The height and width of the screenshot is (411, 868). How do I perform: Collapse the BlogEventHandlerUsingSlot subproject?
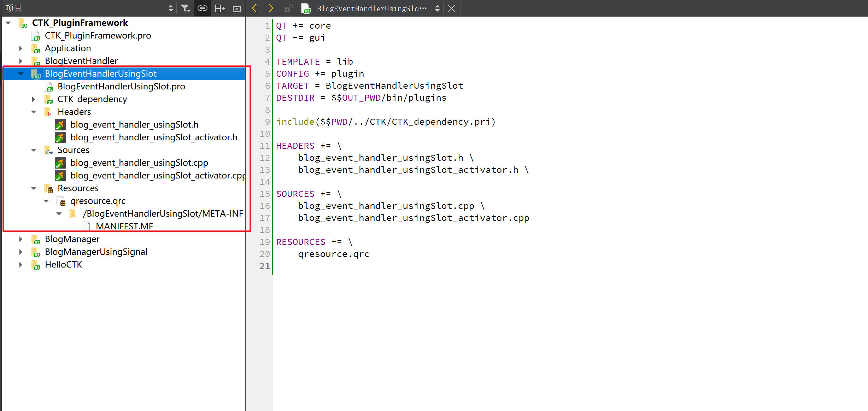point(21,74)
